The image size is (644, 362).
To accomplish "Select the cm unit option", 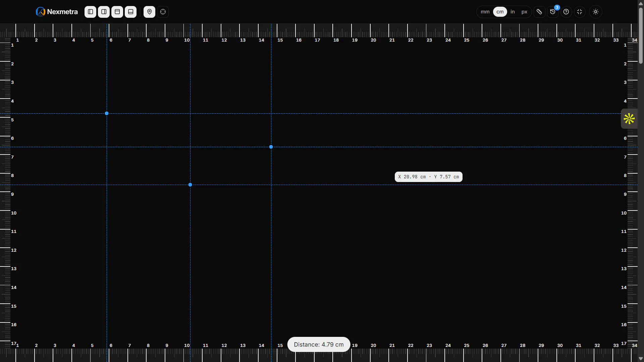I will [500, 12].
